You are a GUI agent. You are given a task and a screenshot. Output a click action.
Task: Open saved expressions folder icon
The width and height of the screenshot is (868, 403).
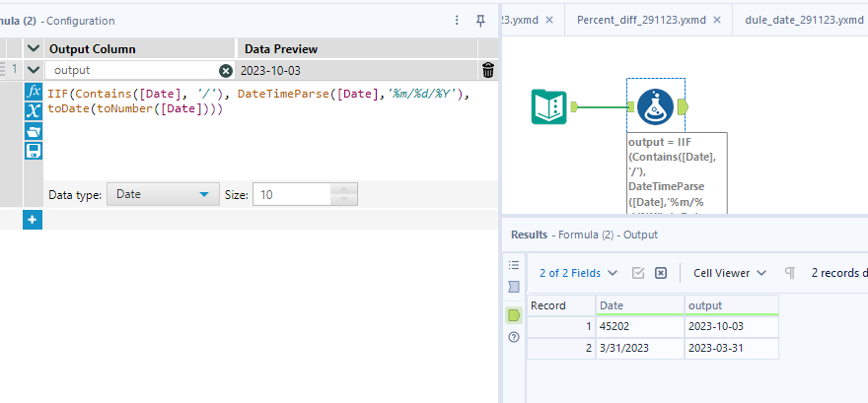[33, 131]
